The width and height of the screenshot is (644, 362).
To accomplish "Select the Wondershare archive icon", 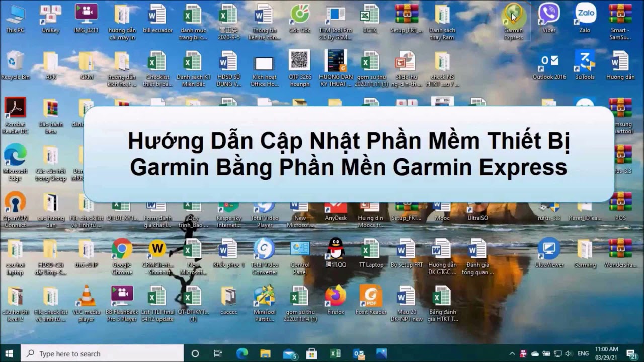I will [x=620, y=253].
